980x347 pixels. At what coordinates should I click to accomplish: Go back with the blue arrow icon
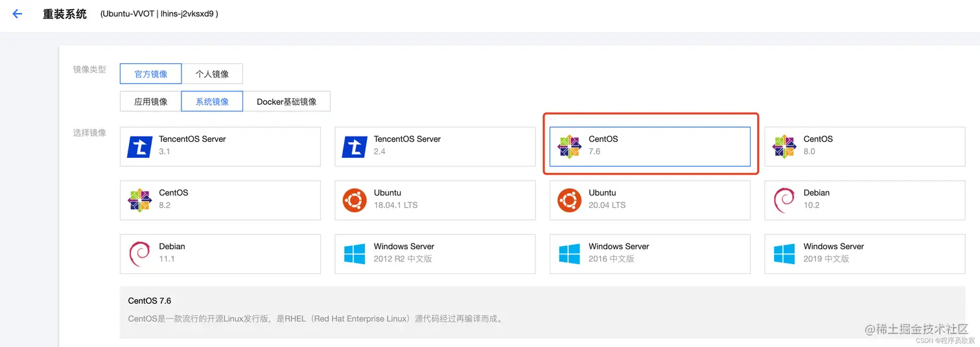point(17,14)
